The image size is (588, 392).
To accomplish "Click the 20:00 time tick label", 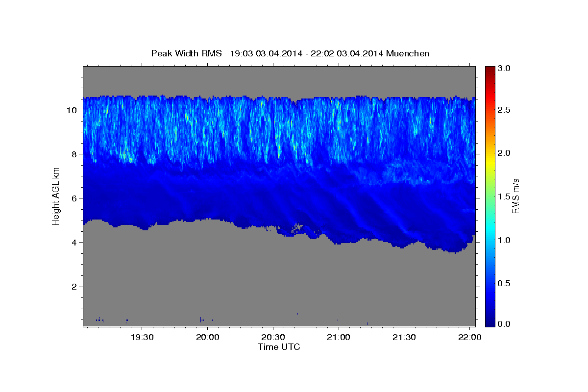I will pyautogui.click(x=207, y=338).
